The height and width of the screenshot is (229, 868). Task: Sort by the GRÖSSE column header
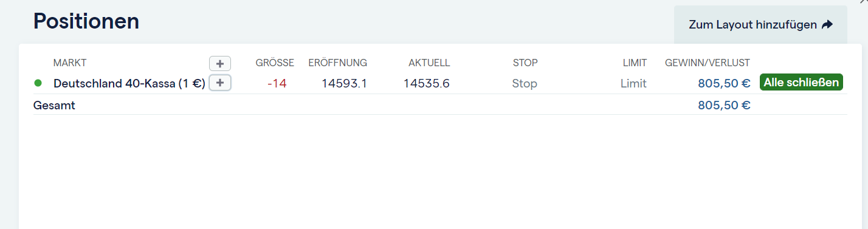point(275,63)
